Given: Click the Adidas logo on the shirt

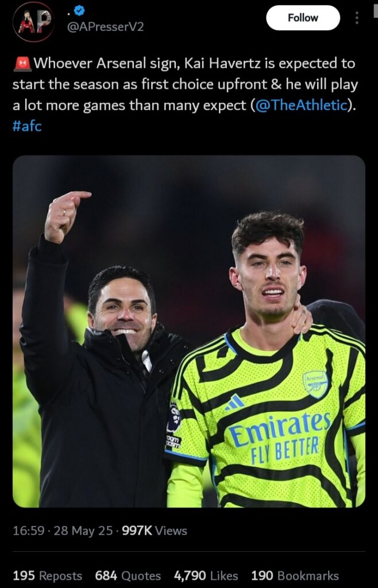Looking at the screenshot, I should coord(235,402).
